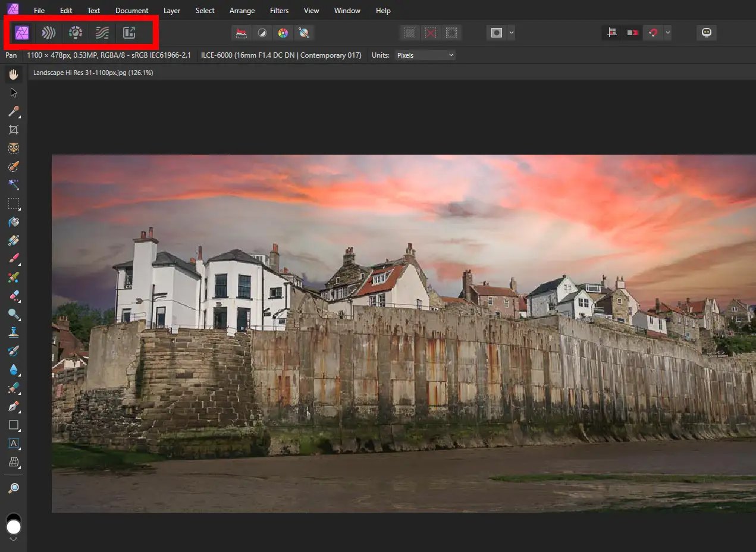The image size is (756, 552).
Task: Select the Flood Fill bucket tool
Action: pos(14,222)
